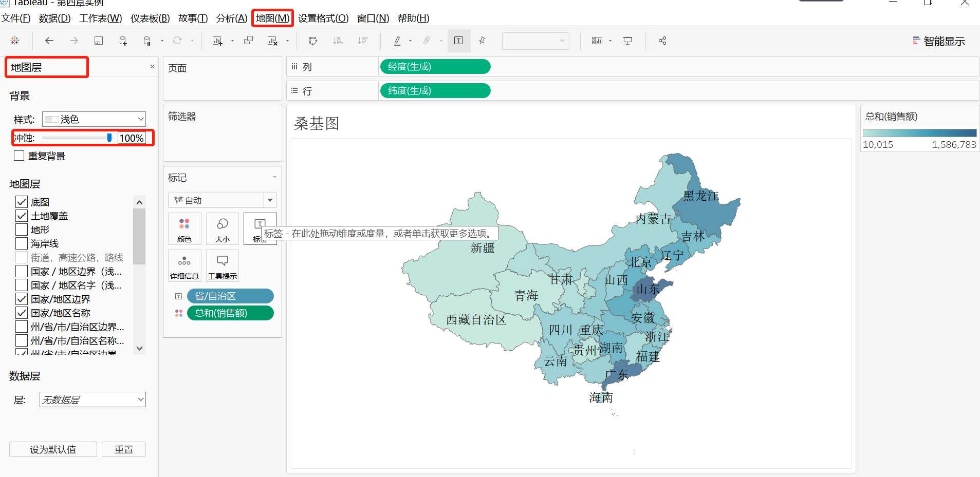Screen dimensions: 980x477
Task: Open the 文件(F) menu
Action: click(16, 18)
